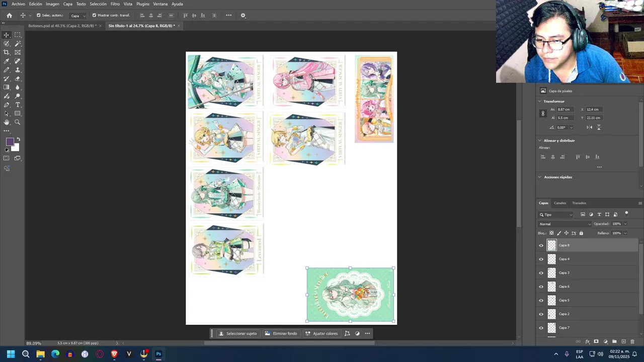Open the Capa auto-select dropdown

77,16
